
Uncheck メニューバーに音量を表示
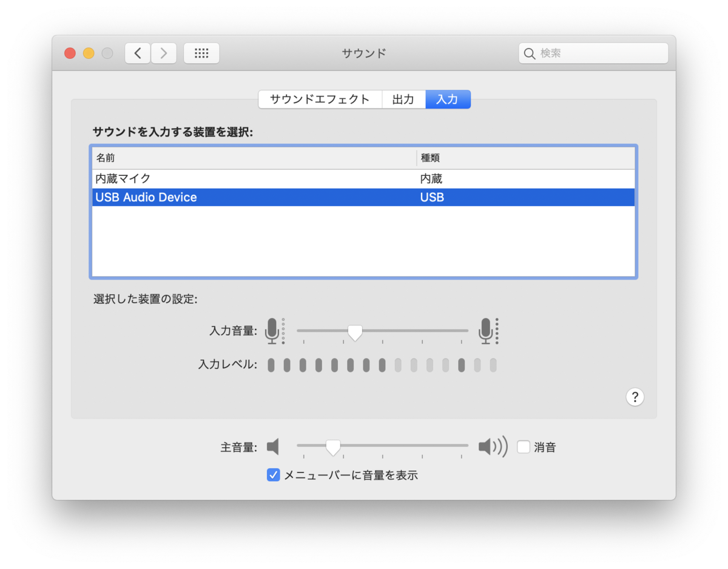pos(274,475)
